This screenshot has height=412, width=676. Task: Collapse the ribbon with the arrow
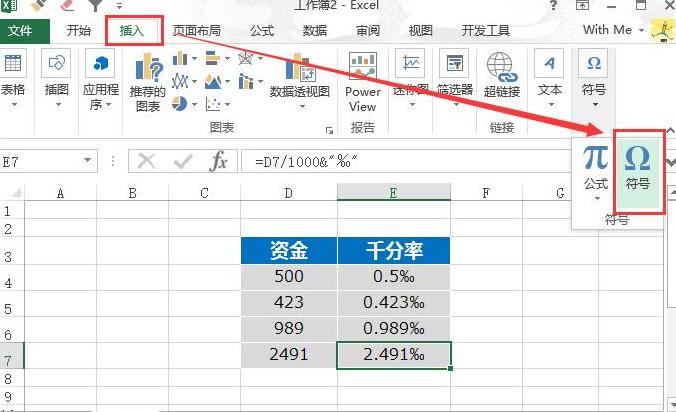click(670, 130)
